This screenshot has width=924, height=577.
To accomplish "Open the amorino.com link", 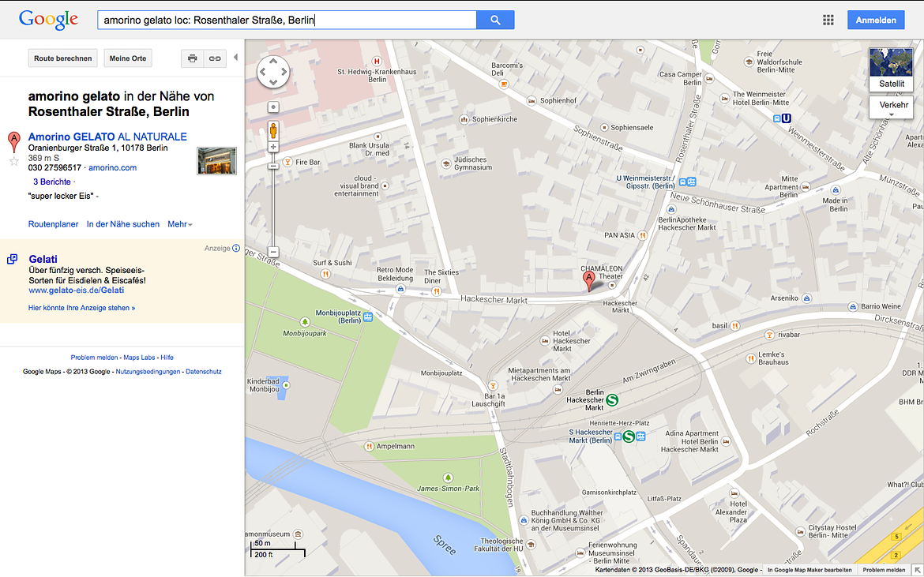I will tap(113, 168).
